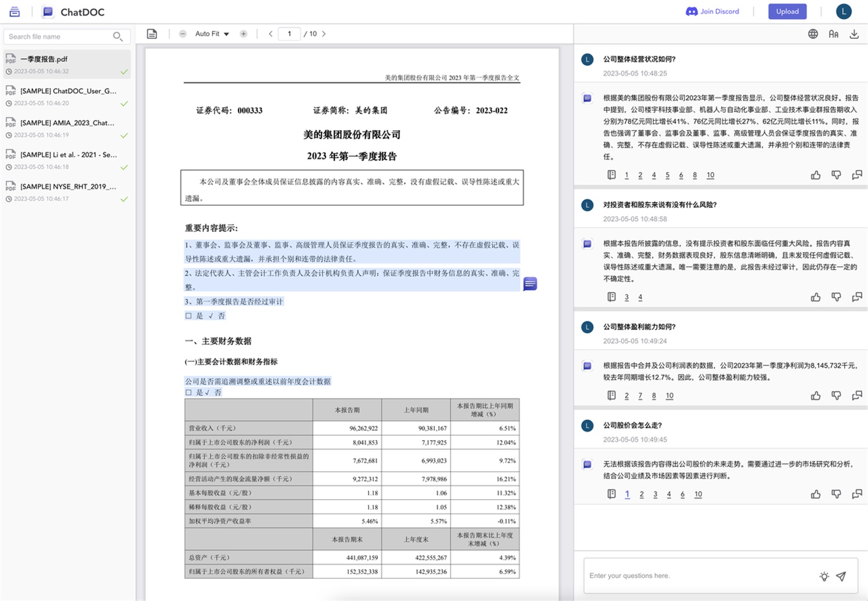
Task: Thumbs down the profitability answer
Action: (836, 395)
